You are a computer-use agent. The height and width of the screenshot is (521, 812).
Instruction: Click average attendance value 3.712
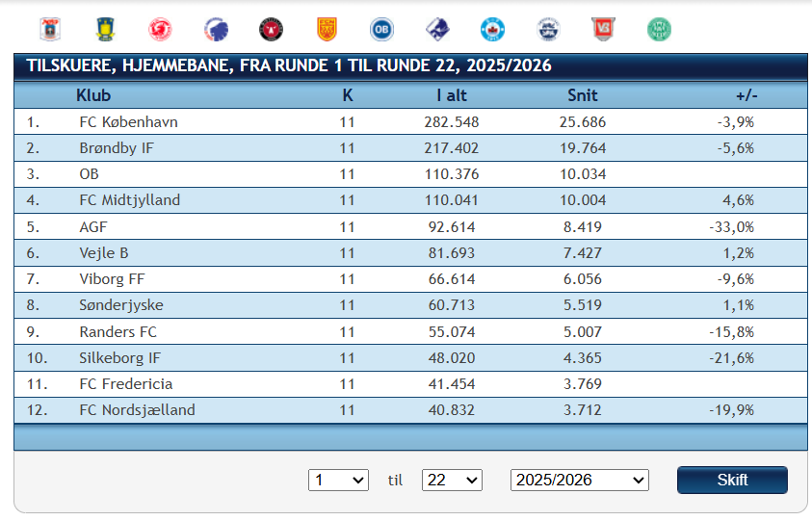pos(583,409)
